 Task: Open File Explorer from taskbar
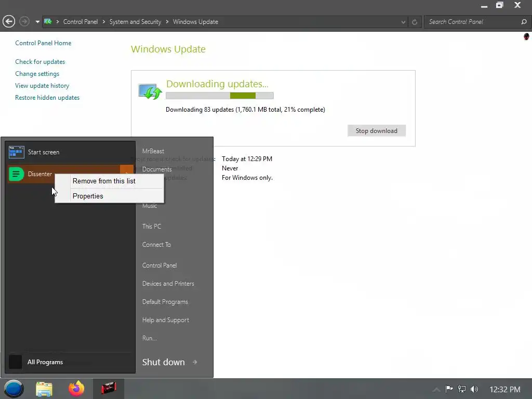(45, 389)
